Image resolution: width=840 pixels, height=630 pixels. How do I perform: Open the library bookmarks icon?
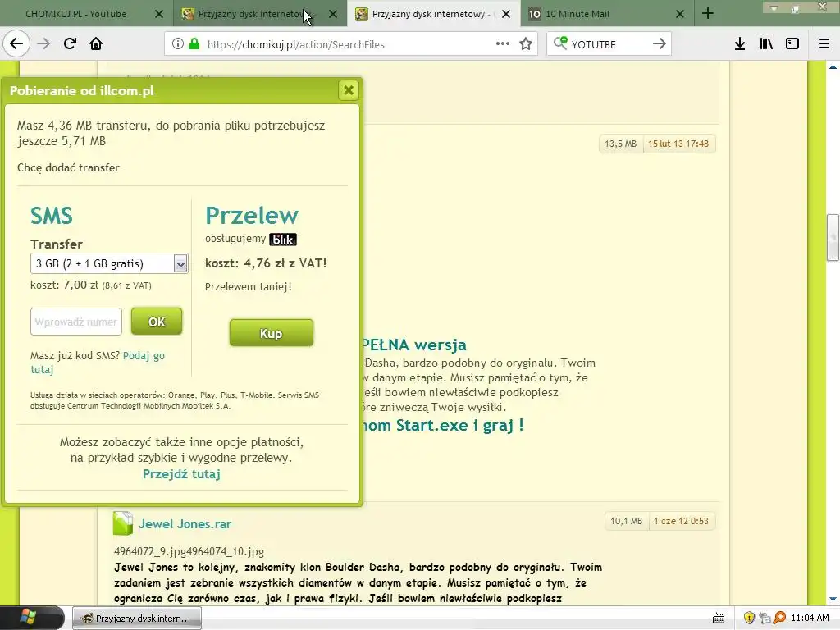[x=766, y=44]
